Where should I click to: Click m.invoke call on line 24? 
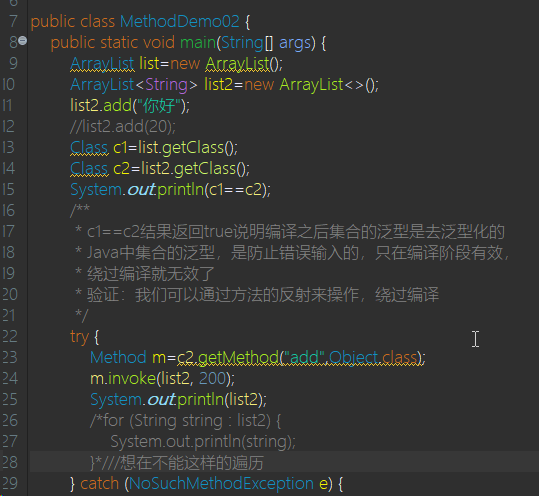point(162,378)
